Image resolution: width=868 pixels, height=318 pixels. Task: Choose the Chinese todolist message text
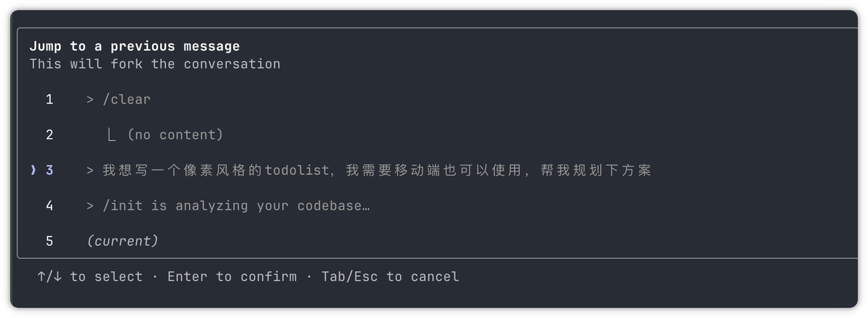[x=376, y=170]
